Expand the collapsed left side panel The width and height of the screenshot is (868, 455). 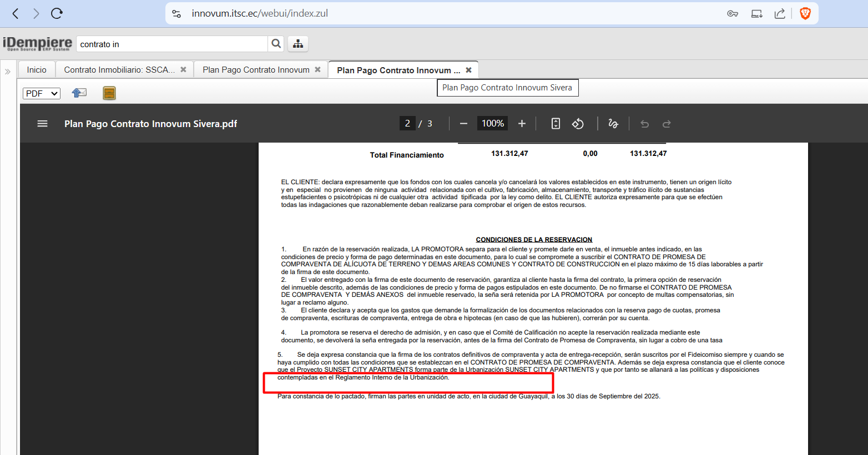(x=8, y=72)
